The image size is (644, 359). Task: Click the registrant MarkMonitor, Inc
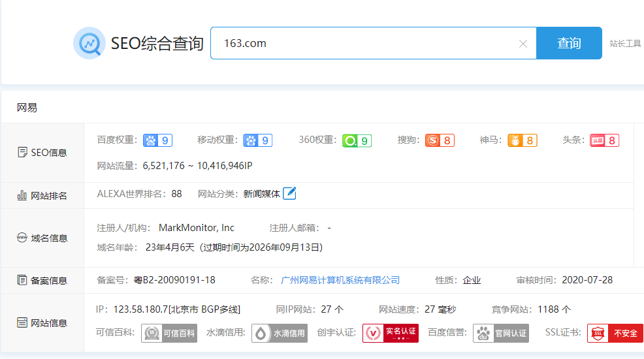point(197,228)
